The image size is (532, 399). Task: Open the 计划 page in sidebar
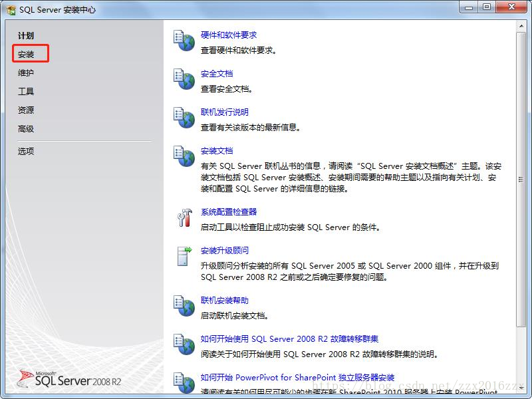click(26, 36)
